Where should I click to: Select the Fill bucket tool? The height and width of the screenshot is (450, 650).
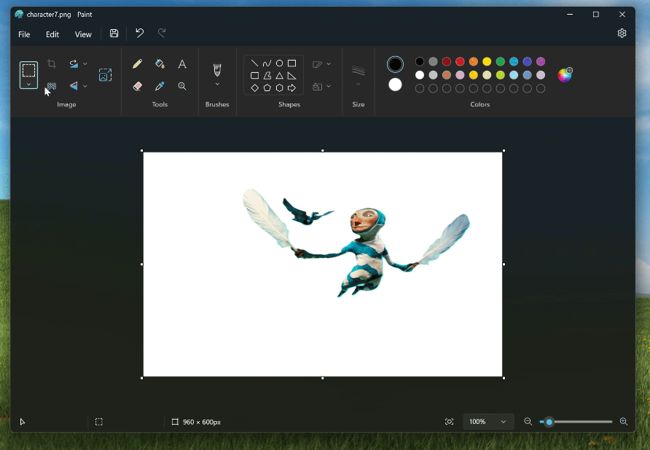[160, 64]
